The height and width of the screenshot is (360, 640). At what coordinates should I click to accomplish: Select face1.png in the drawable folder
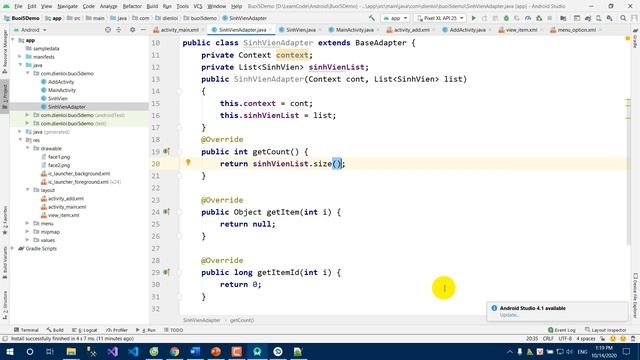coord(59,157)
